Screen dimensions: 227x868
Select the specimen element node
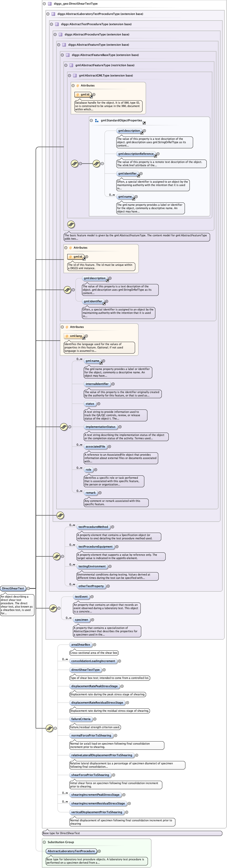(81, 620)
